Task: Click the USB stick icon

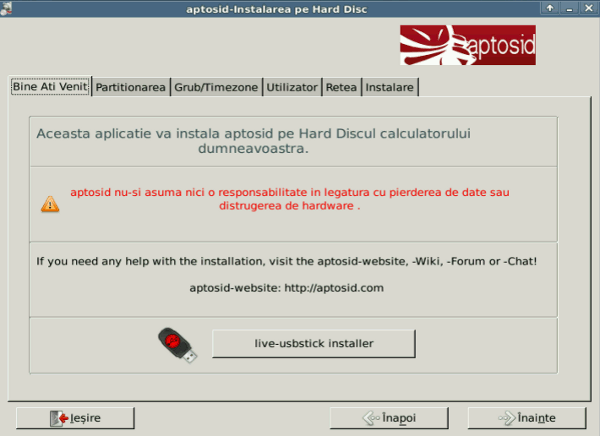Action: coord(177,345)
